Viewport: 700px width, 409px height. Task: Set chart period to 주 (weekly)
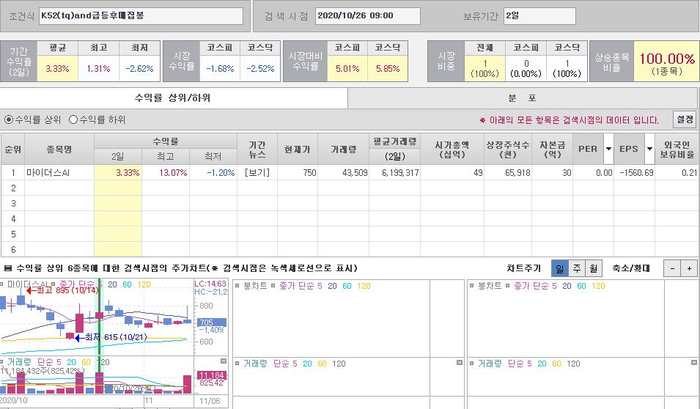[x=577, y=268]
